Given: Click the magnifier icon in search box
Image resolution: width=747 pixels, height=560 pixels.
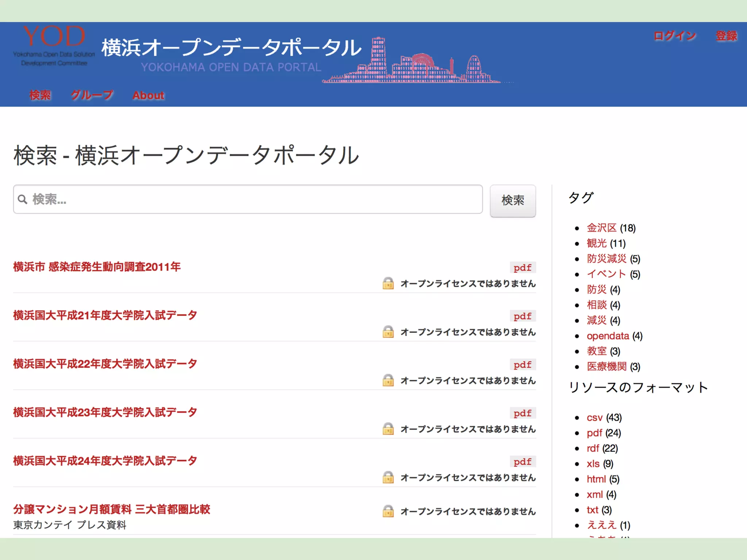Looking at the screenshot, I should [23, 199].
